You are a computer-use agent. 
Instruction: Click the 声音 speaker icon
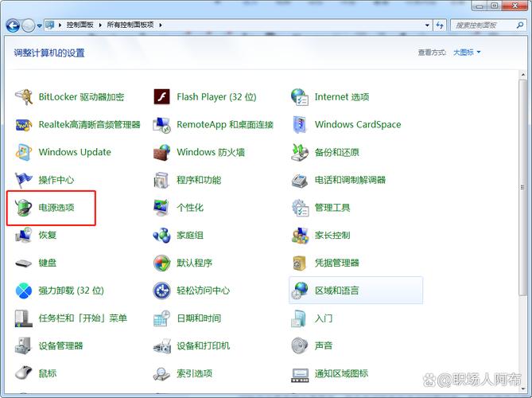click(x=300, y=345)
